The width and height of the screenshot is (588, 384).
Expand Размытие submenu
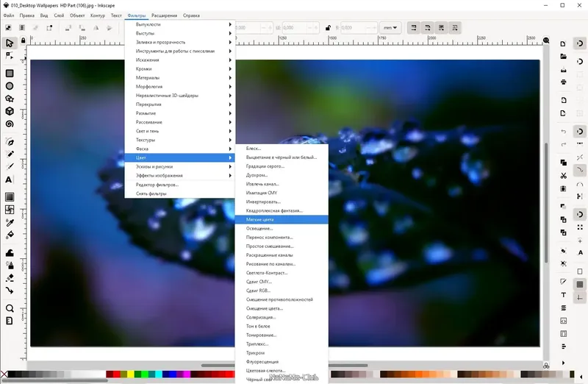coord(179,113)
